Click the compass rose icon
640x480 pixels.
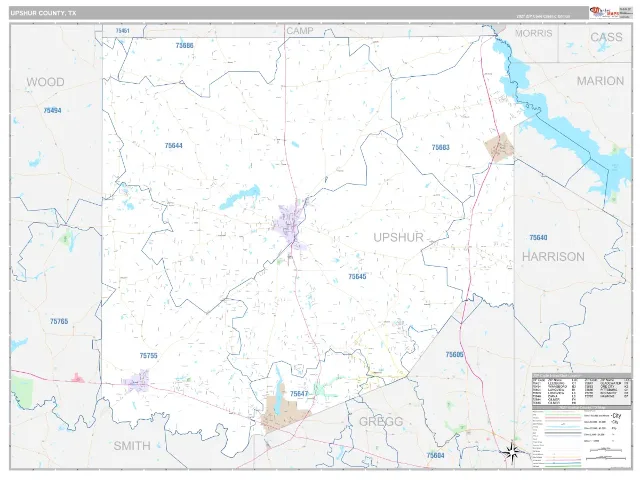(x=513, y=452)
